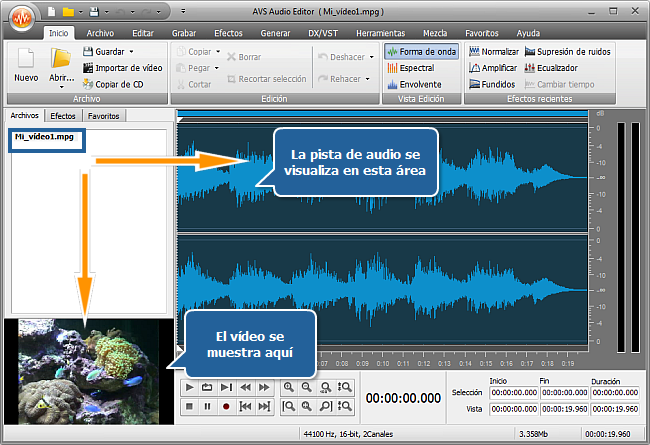Go to the Mezcla ribbon tab
The height and width of the screenshot is (445, 650).
(435, 33)
